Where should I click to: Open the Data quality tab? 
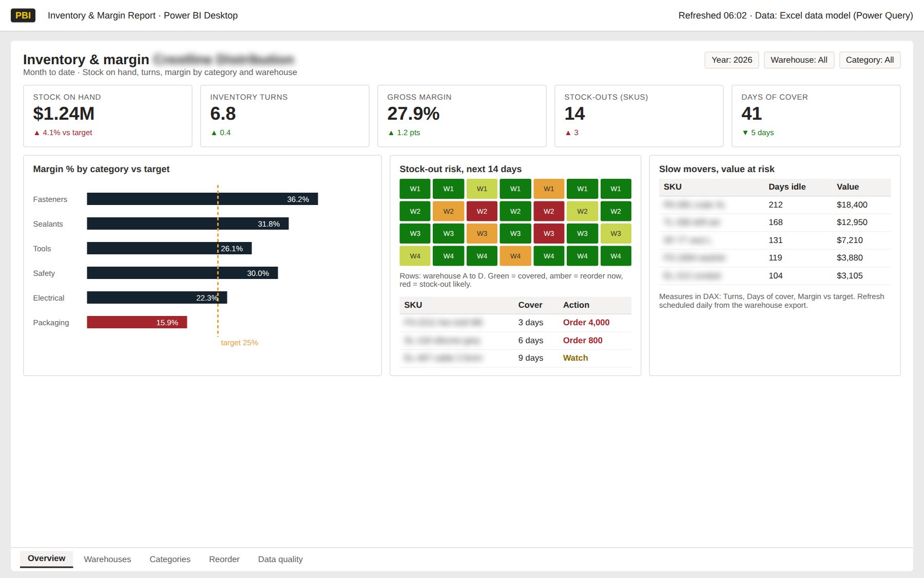(280, 559)
